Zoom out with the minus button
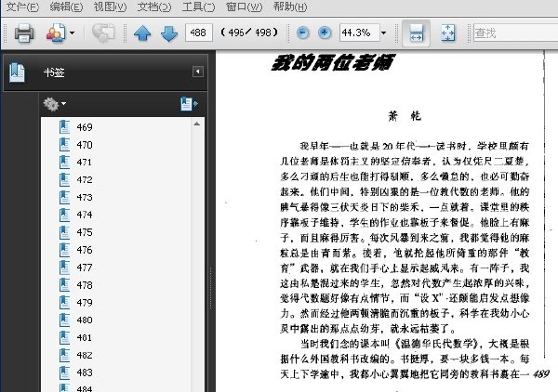 (302, 33)
